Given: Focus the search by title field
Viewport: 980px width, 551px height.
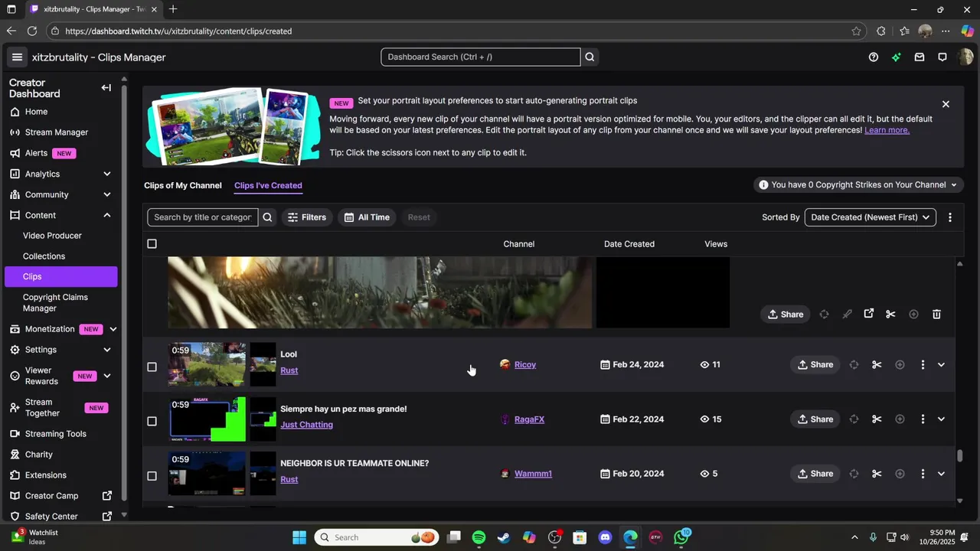Looking at the screenshot, I should (203, 217).
